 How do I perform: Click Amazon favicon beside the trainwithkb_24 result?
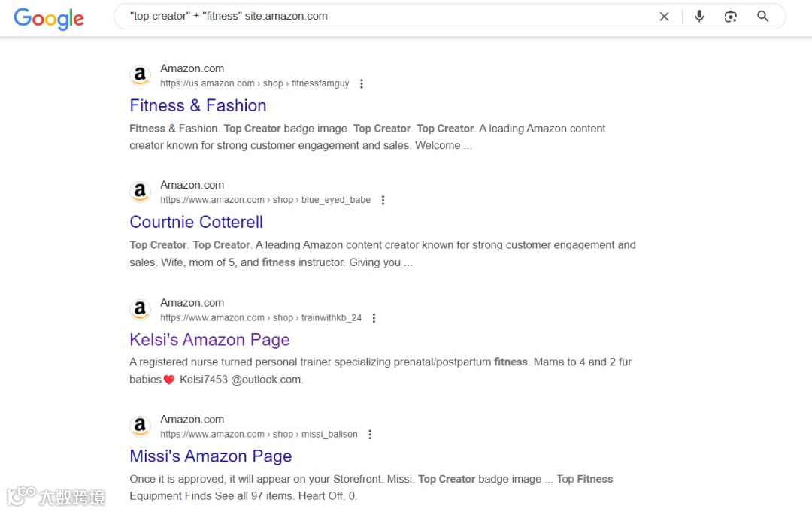click(x=140, y=310)
